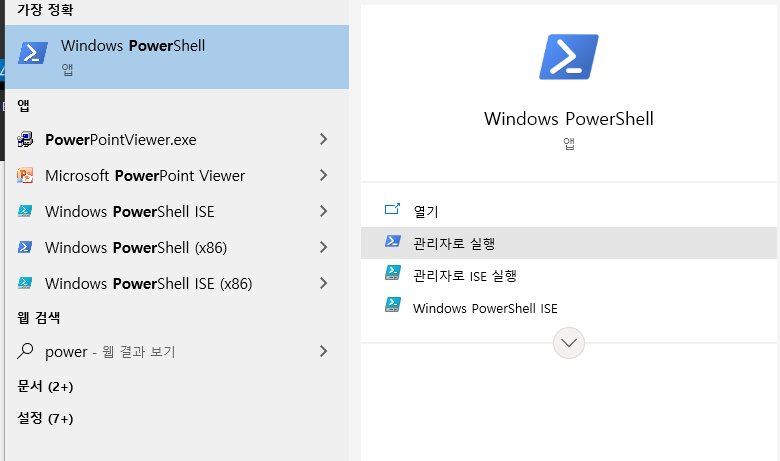Expand options for Microsoft PowerPoint Viewer
The width and height of the screenshot is (780, 461).
(x=323, y=175)
